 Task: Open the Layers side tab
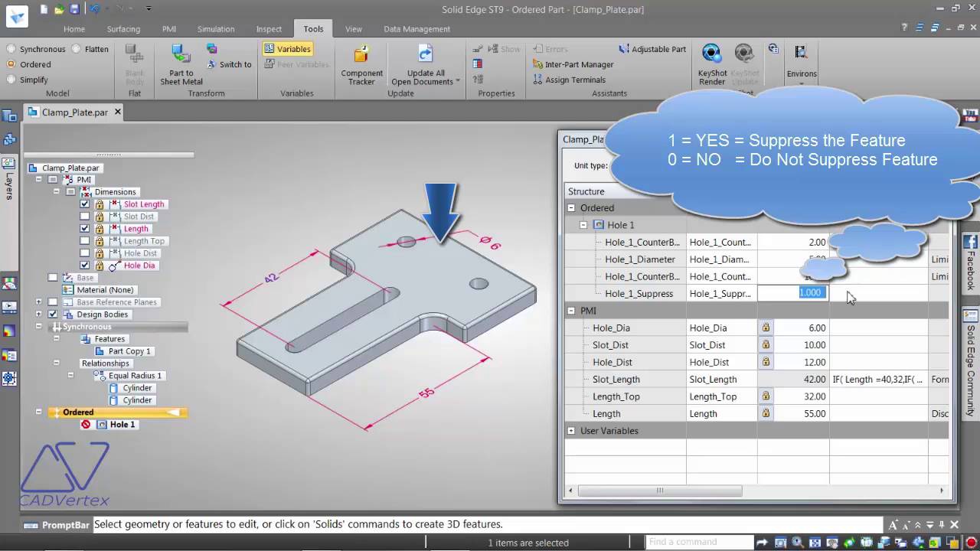(9, 179)
